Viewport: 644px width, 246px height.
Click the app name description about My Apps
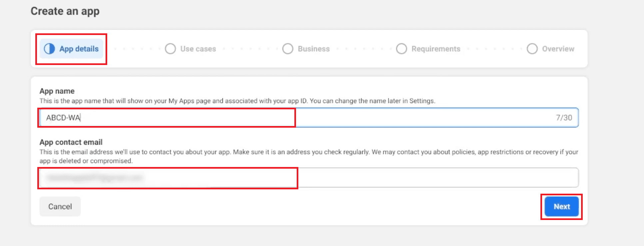(x=237, y=101)
